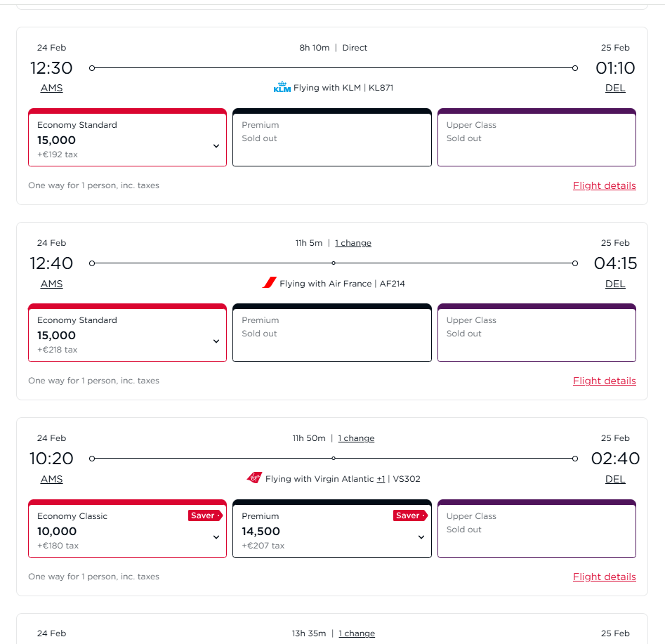This screenshot has height=644, width=665.
Task: Open Flight details for Air France AF214
Action: click(x=604, y=381)
